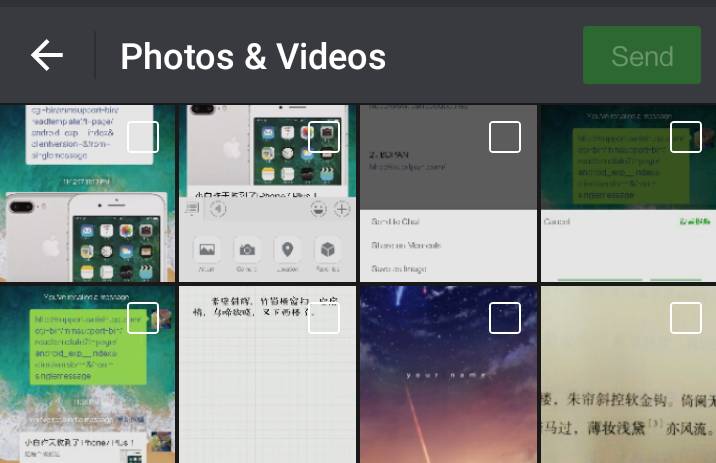This screenshot has width=716, height=463.
Task: Tick checkbox on the green message beach screenshot
Action: (x=143, y=318)
